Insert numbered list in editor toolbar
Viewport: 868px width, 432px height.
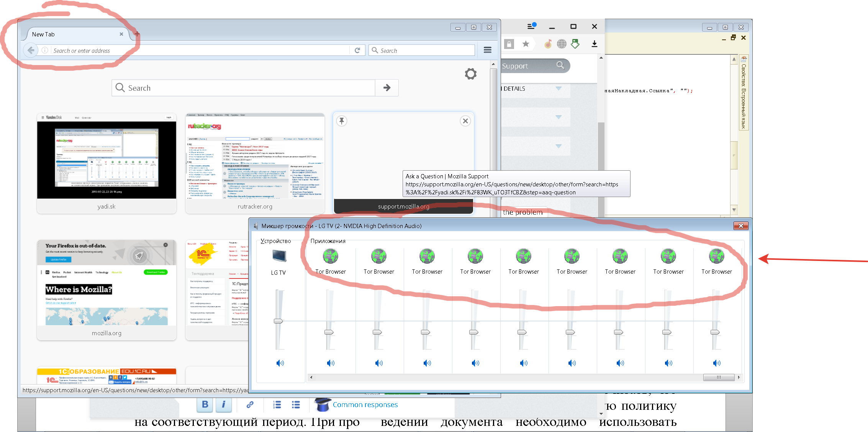tap(277, 404)
